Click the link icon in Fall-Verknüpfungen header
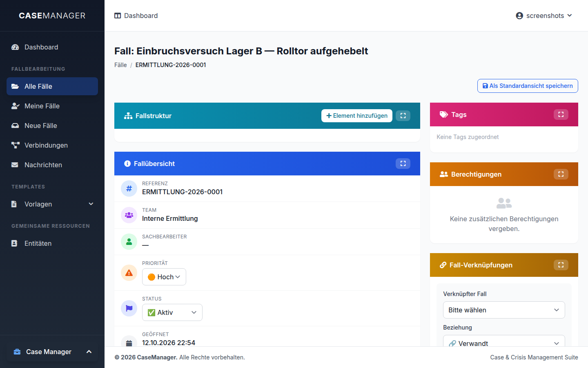 443,265
